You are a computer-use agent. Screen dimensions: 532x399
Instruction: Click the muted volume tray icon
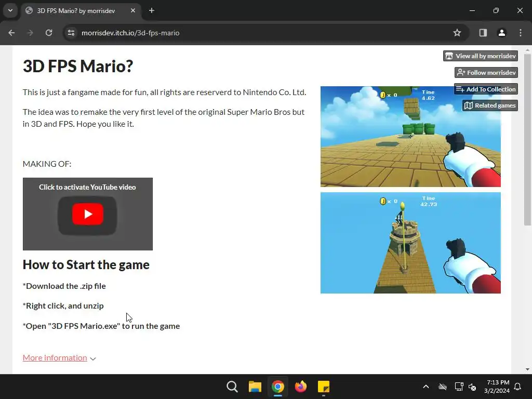coord(472,387)
